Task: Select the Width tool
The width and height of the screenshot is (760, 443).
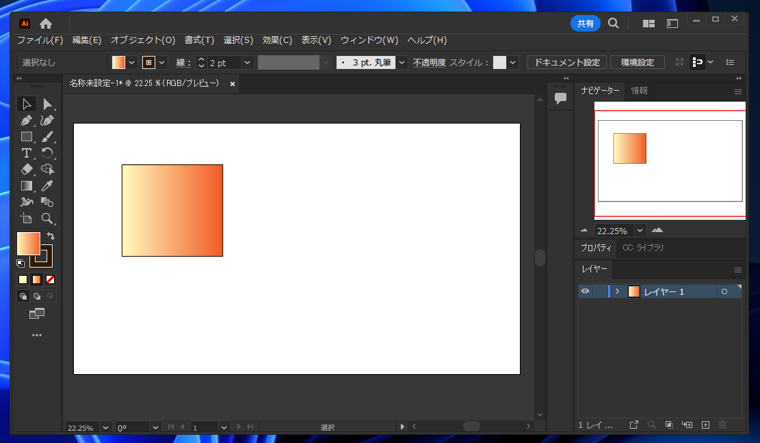Action: pos(26,202)
